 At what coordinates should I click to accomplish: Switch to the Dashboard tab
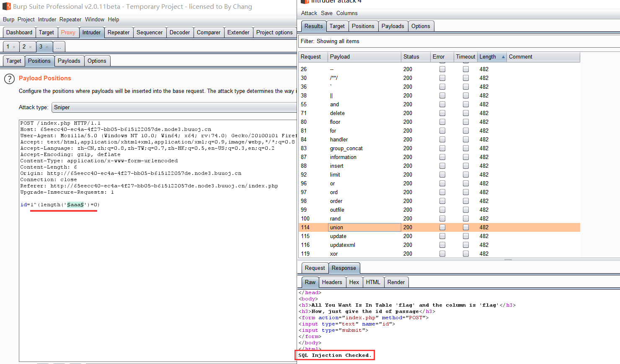pos(19,33)
